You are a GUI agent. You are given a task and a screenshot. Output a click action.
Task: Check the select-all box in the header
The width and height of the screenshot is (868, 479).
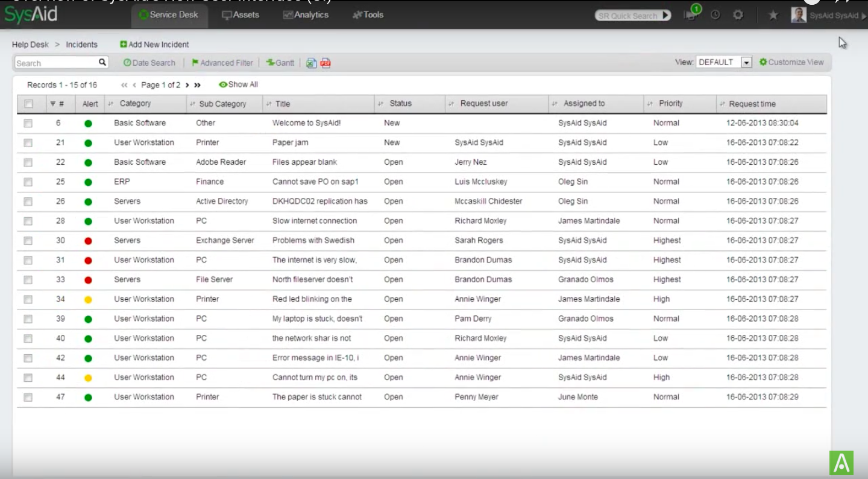tap(28, 103)
